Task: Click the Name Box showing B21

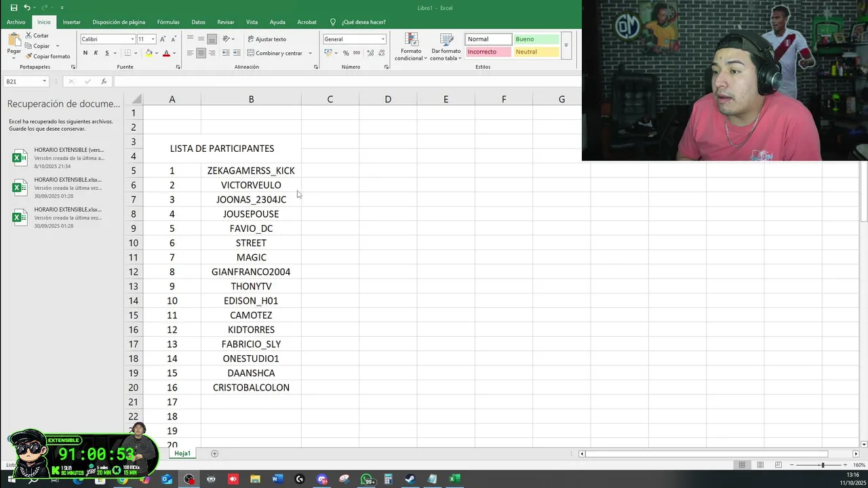Action: coord(25,81)
